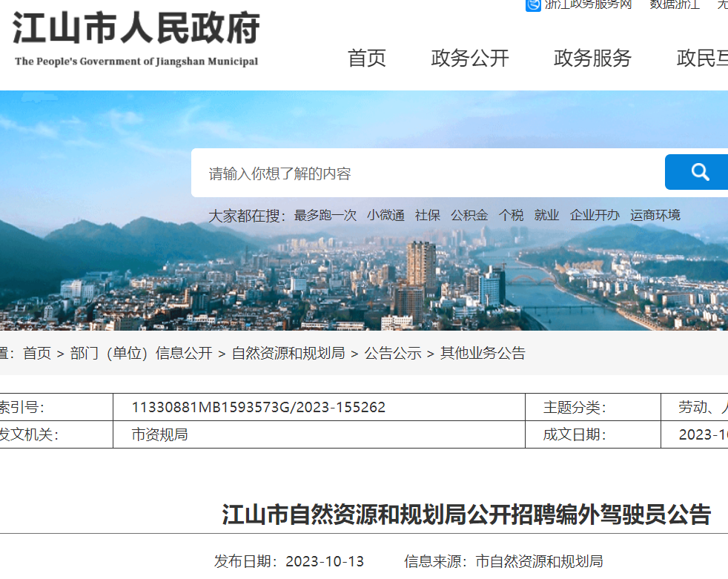Click the 成文日期 label cell

593,434
